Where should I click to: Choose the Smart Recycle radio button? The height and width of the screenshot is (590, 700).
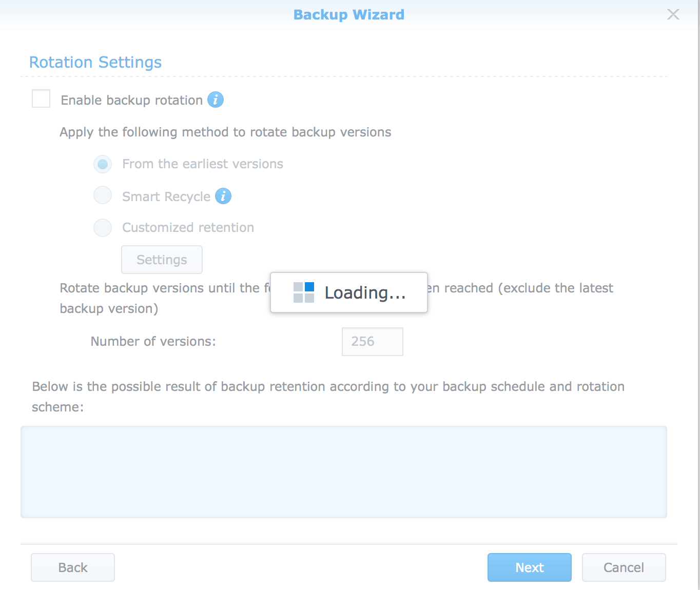coord(103,195)
